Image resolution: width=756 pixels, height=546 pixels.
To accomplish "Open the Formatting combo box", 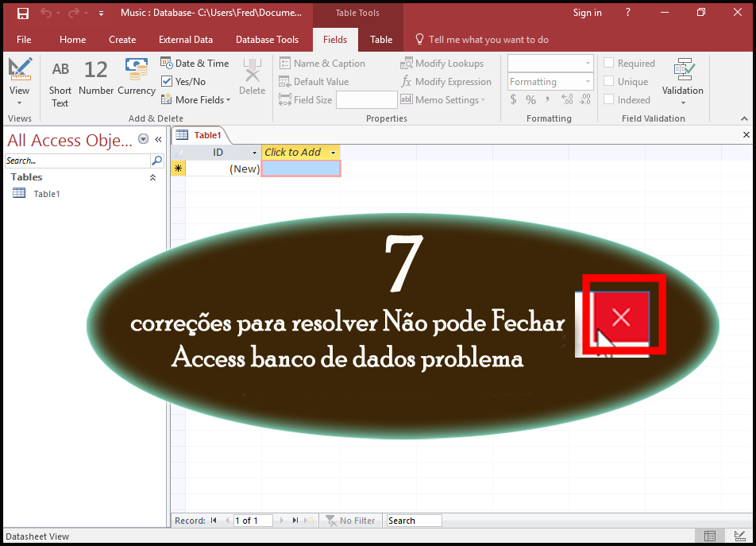I will click(550, 81).
